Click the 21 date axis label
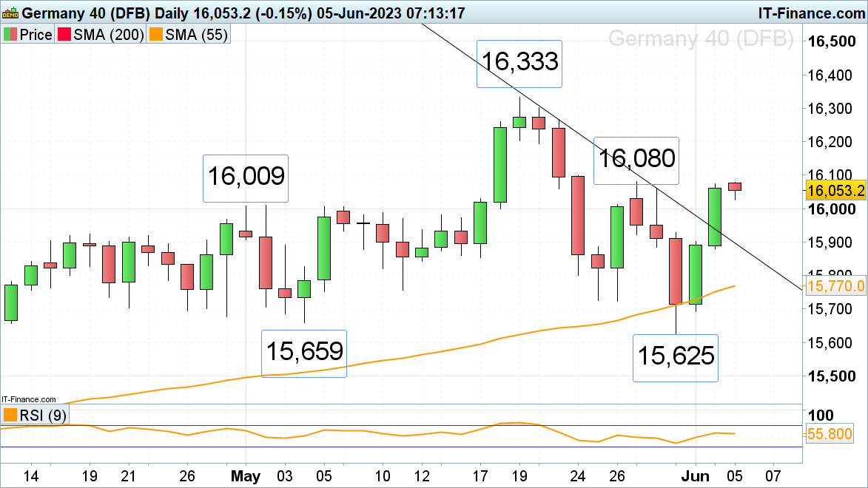This screenshot has width=868, height=488. pyautogui.click(x=129, y=476)
